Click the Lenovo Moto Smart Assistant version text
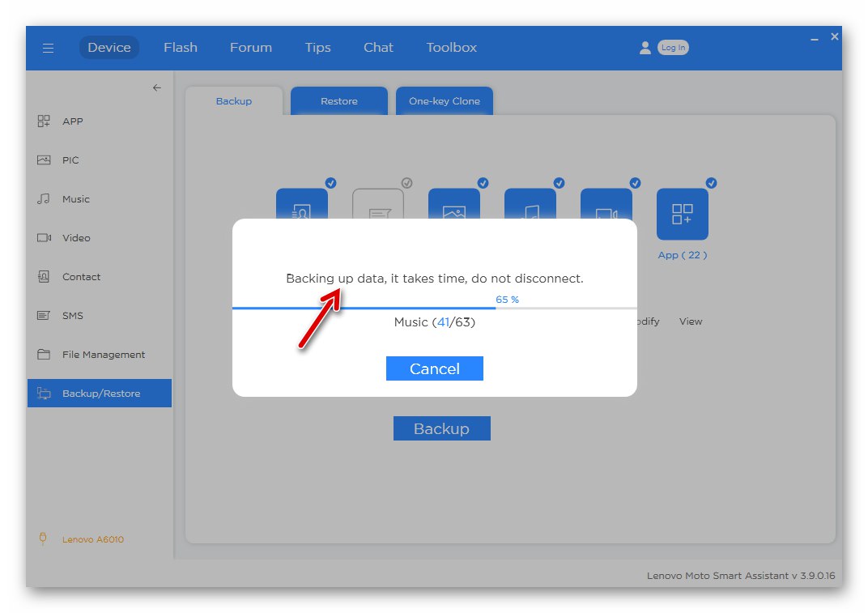The image size is (868, 613). pyautogui.click(x=741, y=575)
